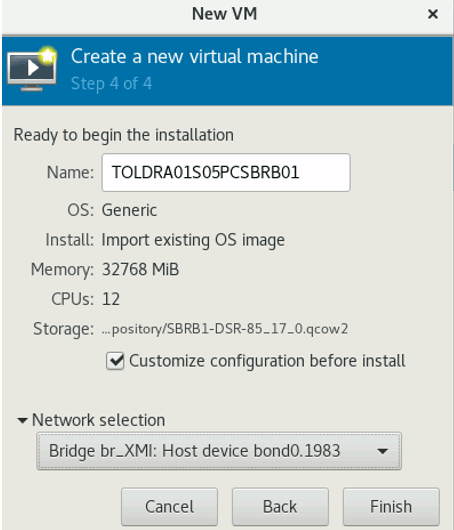
Task: Click the Cancel button
Action: point(169,506)
